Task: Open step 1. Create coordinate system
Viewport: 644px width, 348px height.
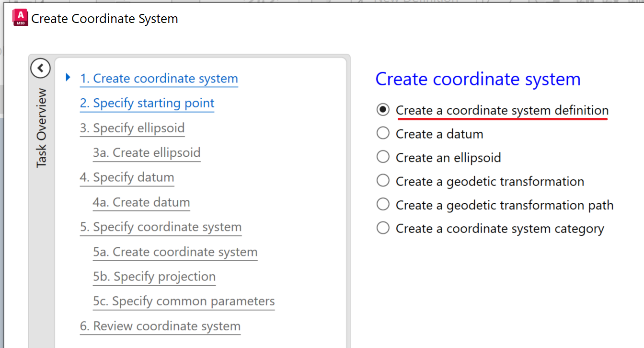Action: (159, 79)
